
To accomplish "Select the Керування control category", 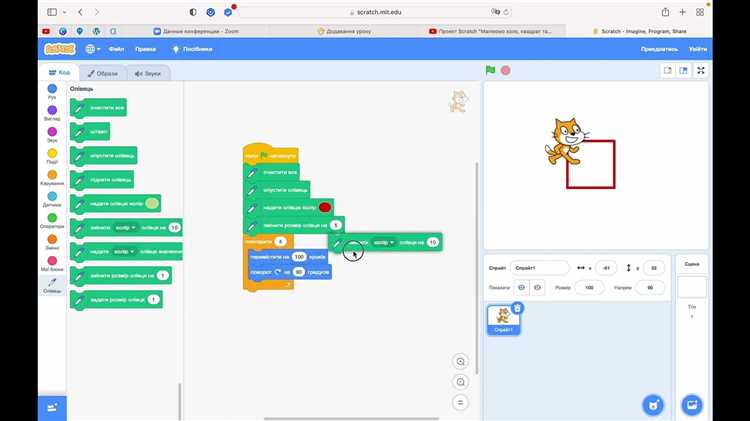I will point(52,178).
